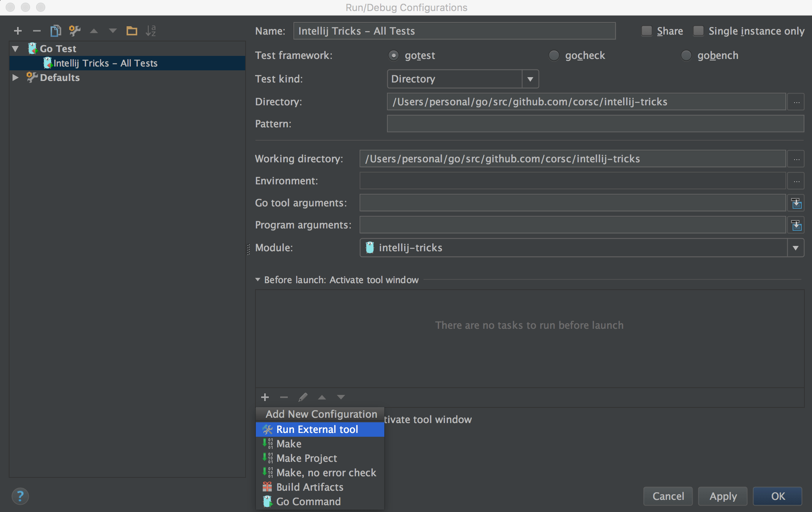Click the create new folder icon
The width and height of the screenshot is (812, 512).
click(x=132, y=31)
